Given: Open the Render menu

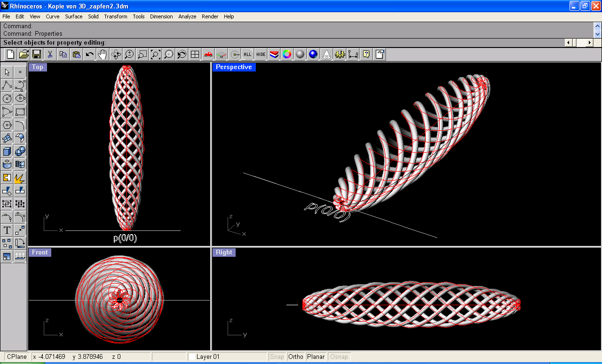Looking at the screenshot, I should (210, 16).
